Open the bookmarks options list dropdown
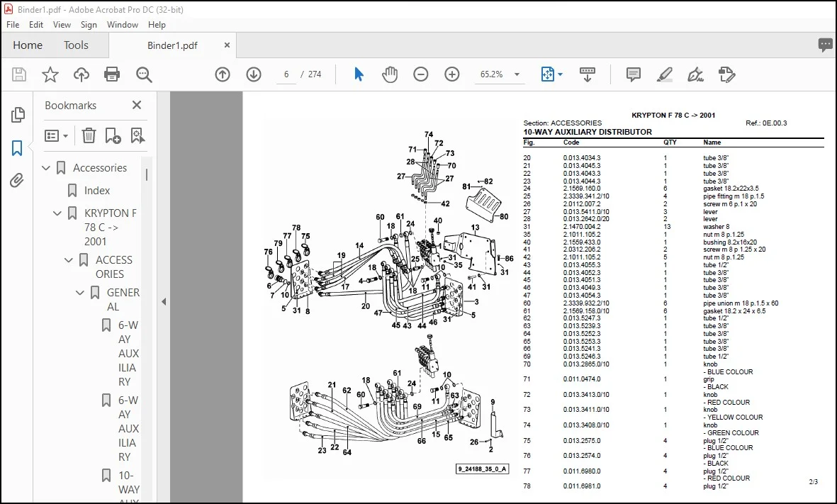 click(56, 135)
